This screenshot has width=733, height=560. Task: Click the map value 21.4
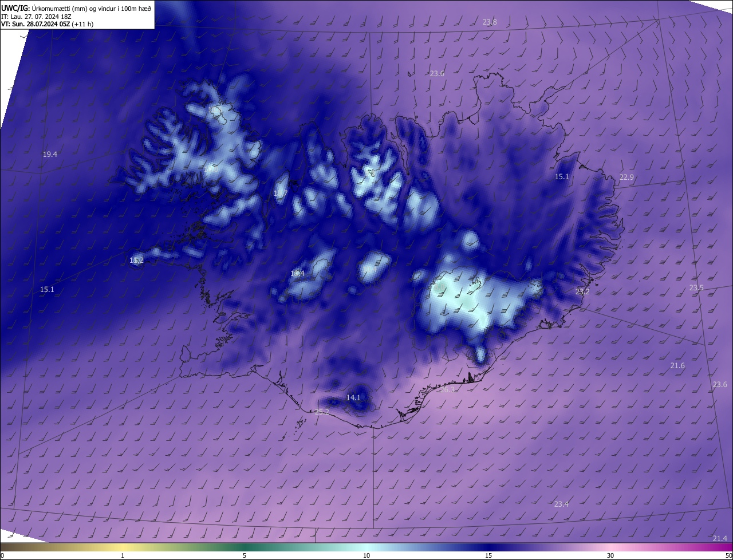[x=720, y=539]
